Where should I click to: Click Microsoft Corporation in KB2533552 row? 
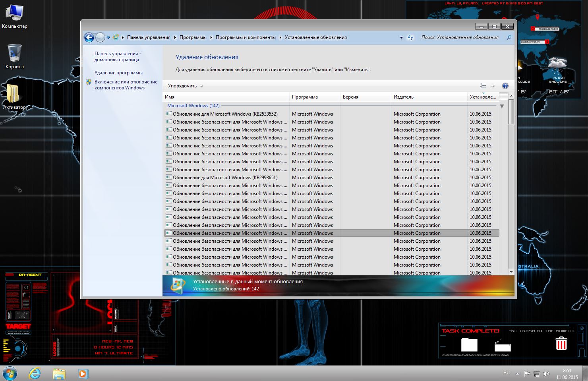tap(417, 114)
